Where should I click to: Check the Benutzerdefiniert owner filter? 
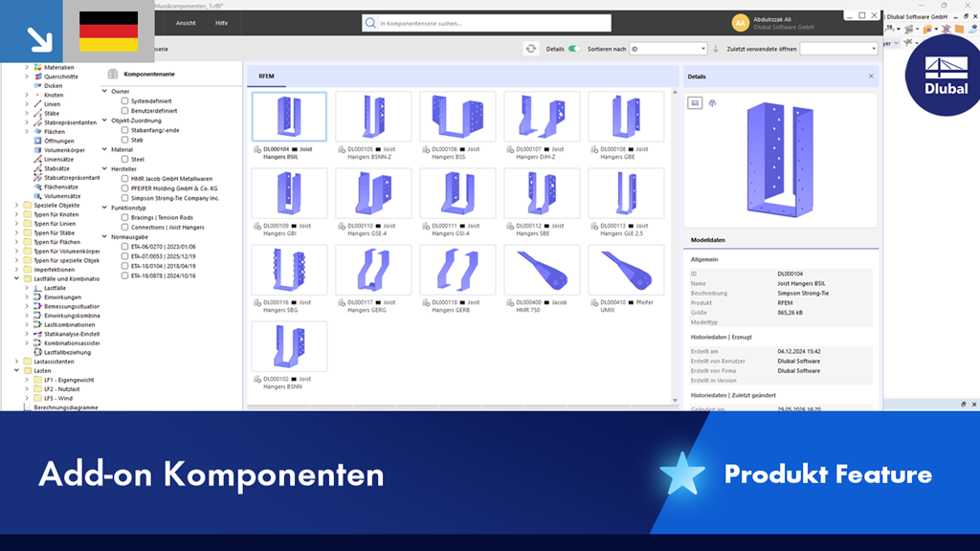point(125,111)
